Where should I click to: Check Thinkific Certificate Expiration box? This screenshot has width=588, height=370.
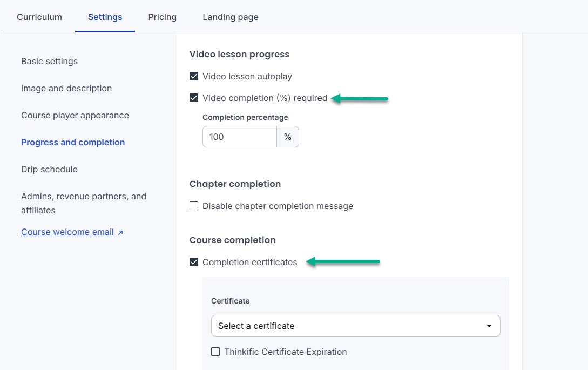pos(215,352)
